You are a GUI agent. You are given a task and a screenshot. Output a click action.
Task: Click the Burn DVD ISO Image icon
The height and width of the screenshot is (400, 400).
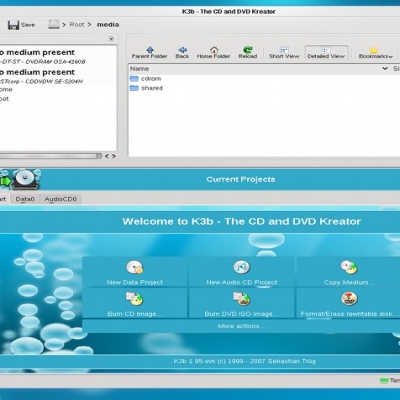click(242, 298)
